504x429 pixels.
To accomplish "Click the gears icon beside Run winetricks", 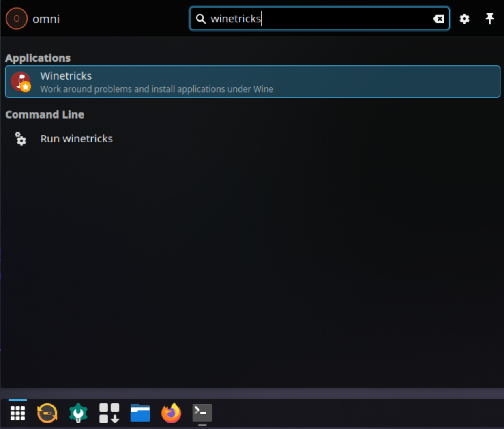I will tap(20, 139).
